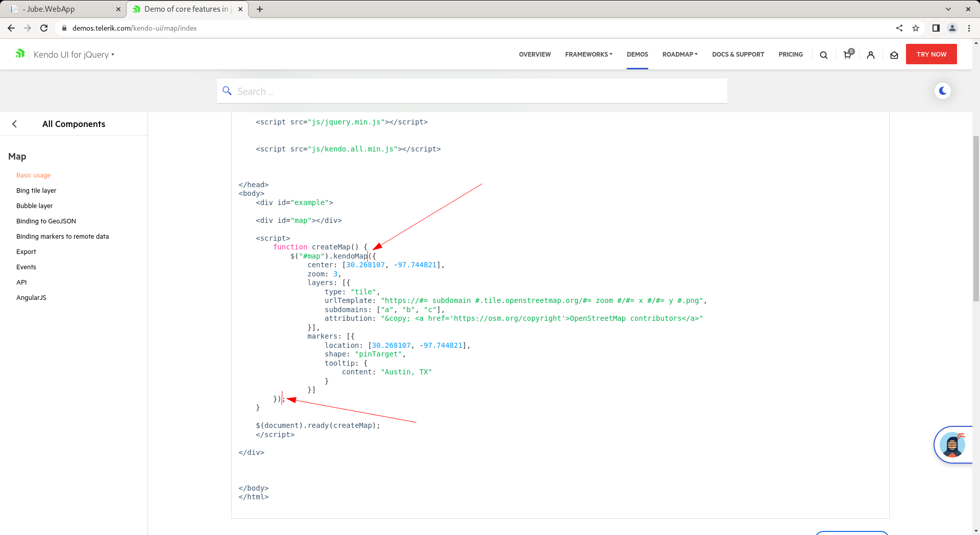Close the Jube.WebApp tab
980x535 pixels.
point(118,9)
